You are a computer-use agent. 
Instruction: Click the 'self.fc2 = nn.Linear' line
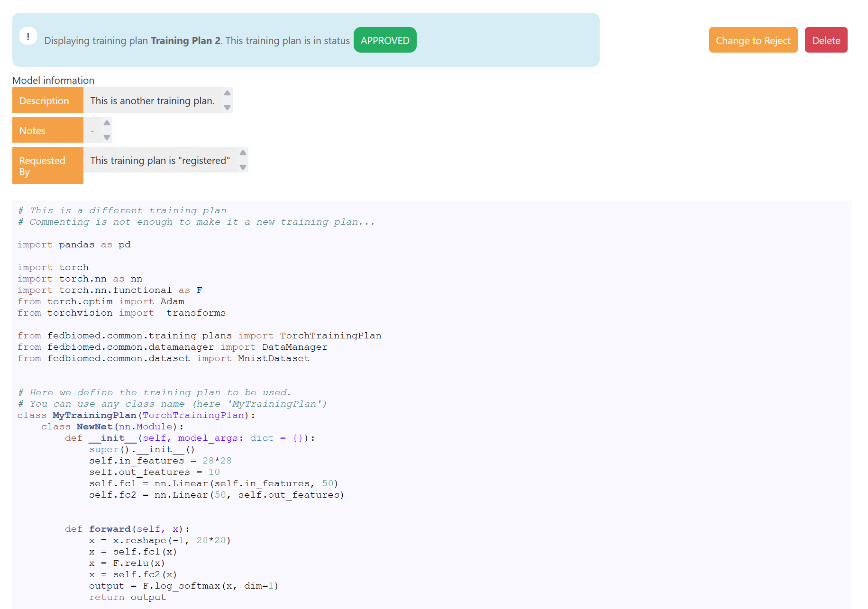click(217, 495)
